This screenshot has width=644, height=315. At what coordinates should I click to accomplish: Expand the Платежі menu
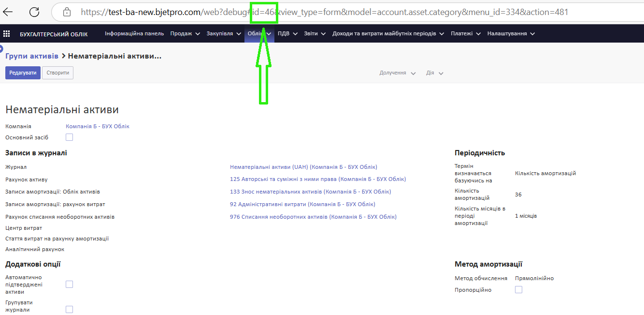466,34
